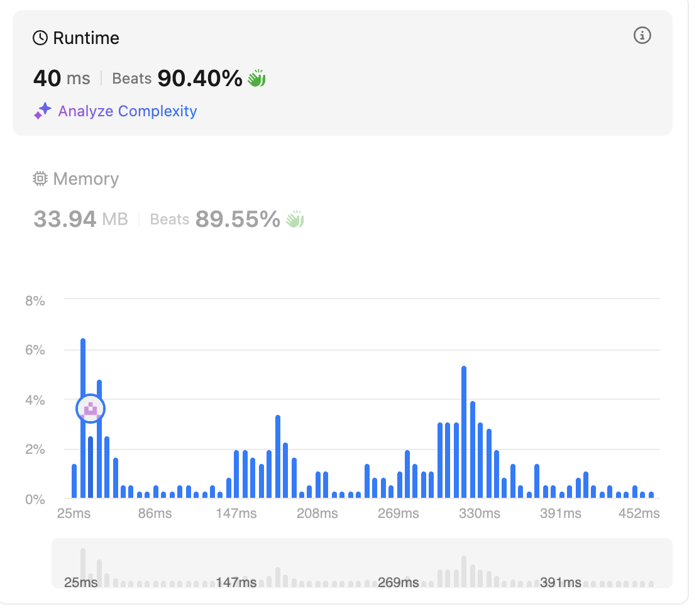Click the 90.40% beats value
699x616 pixels.
click(x=200, y=79)
